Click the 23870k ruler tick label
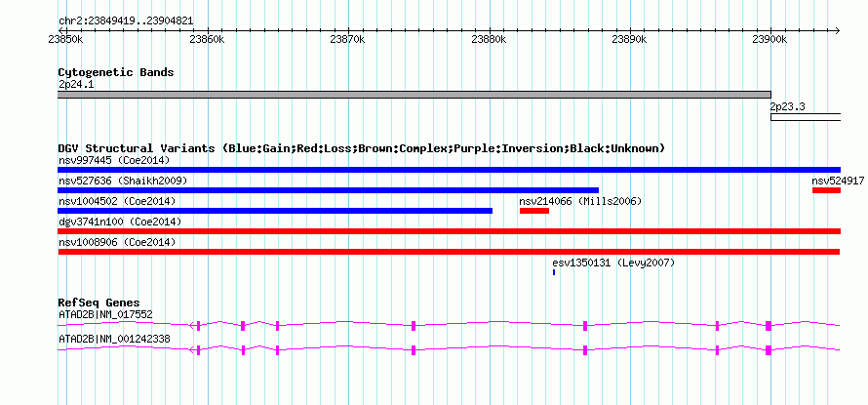 [347, 39]
